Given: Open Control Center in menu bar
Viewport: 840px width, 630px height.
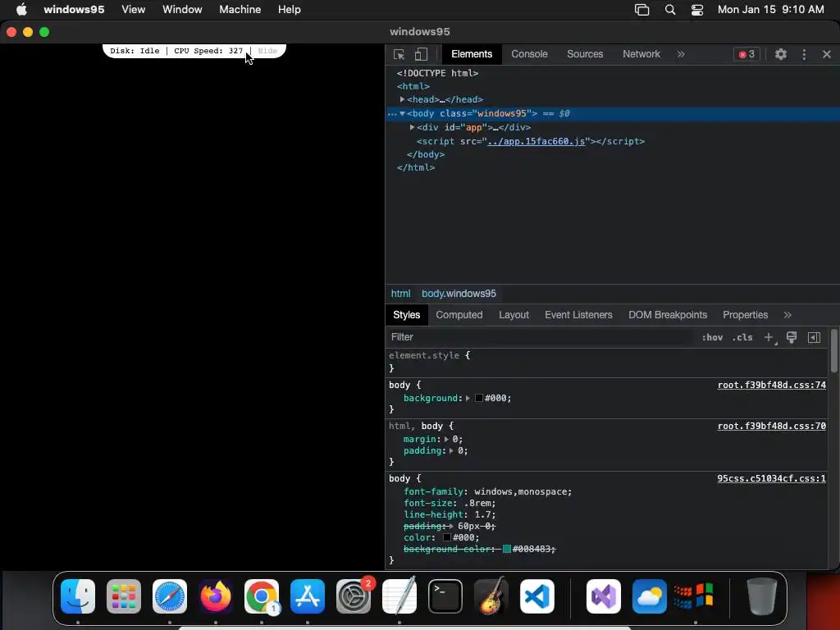Looking at the screenshot, I should (697, 10).
